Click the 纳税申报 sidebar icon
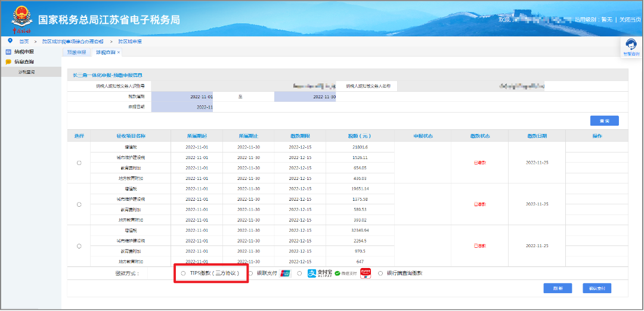The height and width of the screenshot is (311, 644). [8, 52]
